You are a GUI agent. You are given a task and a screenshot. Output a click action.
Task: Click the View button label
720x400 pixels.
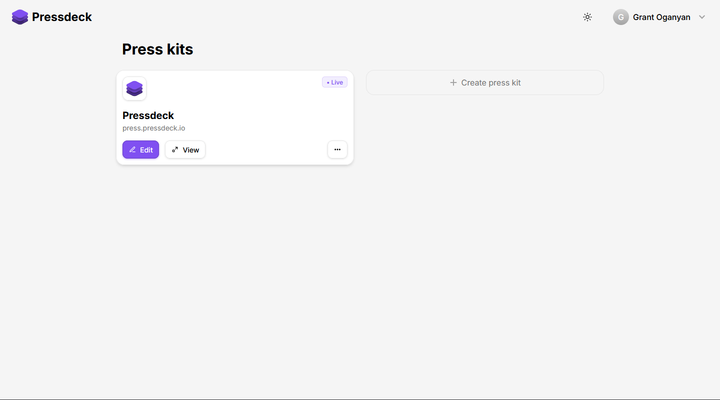[x=191, y=150]
